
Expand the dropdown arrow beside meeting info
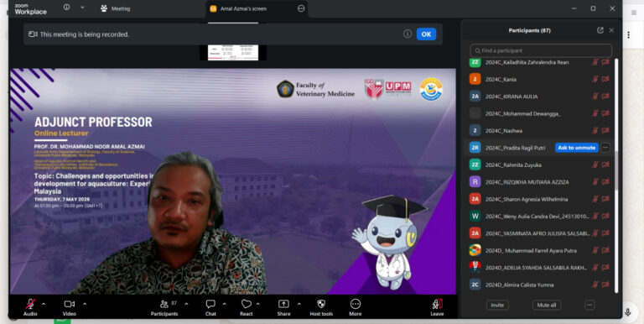coord(82,8)
